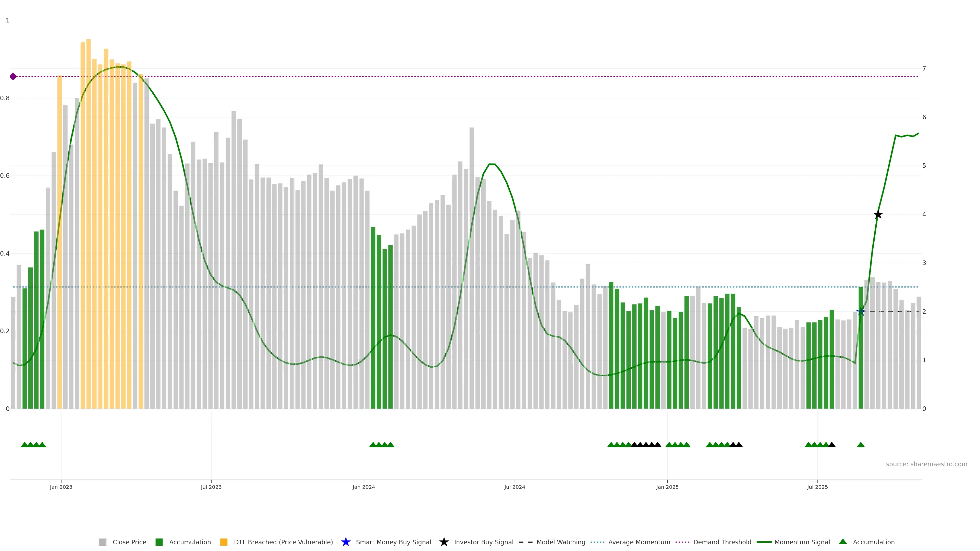Hide the Momentum Signal line via legend

[802, 542]
